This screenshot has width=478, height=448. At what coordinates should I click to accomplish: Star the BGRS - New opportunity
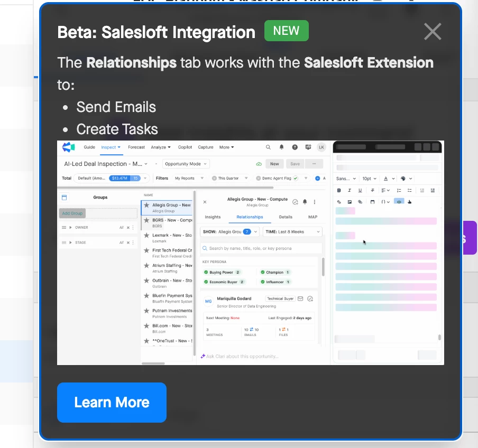(x=146, y=220)
